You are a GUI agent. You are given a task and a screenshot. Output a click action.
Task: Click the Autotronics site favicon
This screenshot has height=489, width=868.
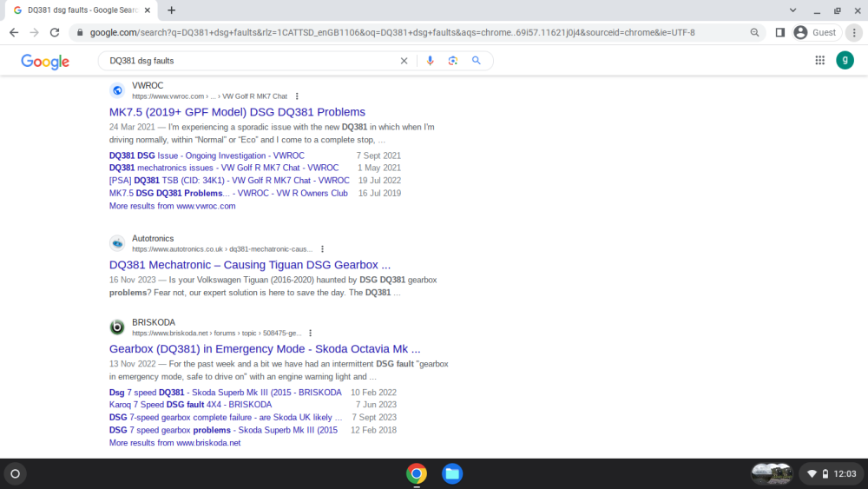tap(117, 243)
